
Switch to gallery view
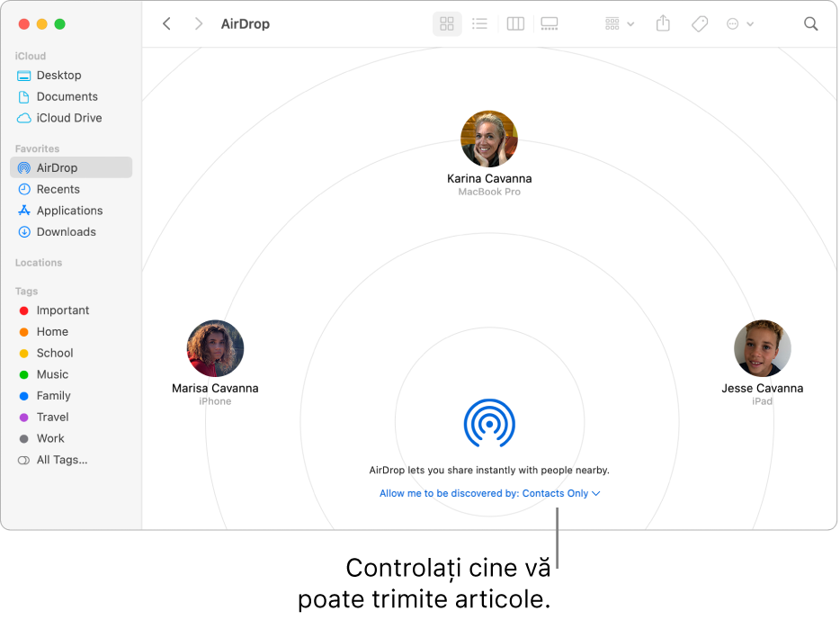[550, 23]
